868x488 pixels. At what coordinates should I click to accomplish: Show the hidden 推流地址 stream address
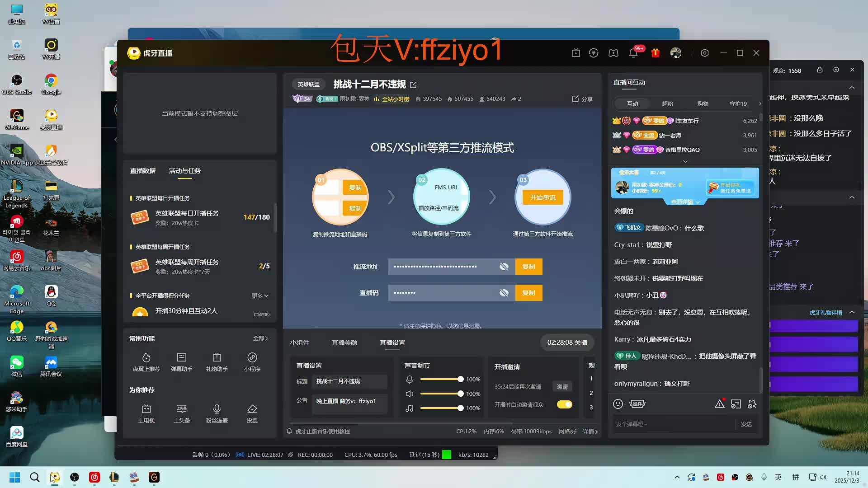[x=503, y=267]
